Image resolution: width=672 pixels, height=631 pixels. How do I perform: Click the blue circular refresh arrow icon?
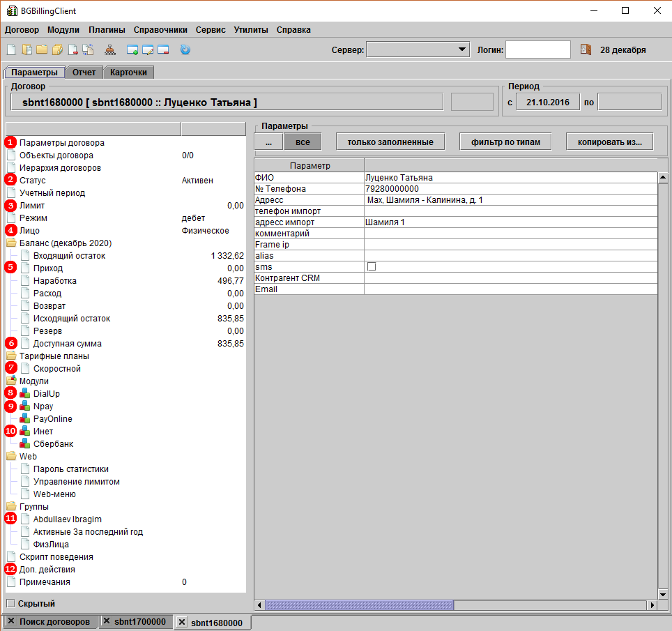pos(185,50)
